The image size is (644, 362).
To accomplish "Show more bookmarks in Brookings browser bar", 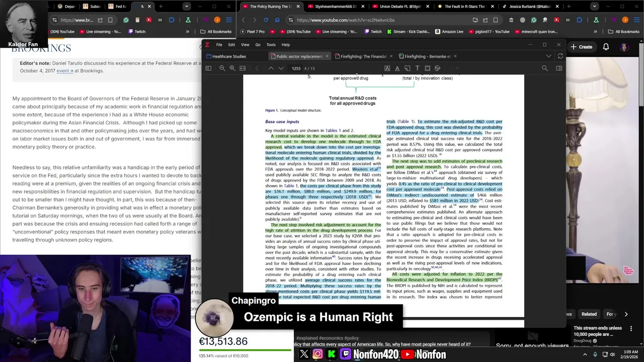I will point(188,32).
